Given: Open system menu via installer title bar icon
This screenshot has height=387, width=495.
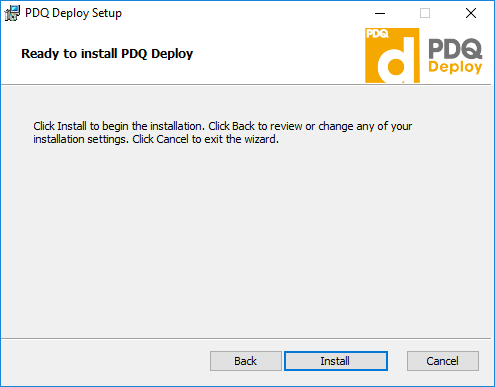Looking at the screenshot, I should click(x=12, y=13).
